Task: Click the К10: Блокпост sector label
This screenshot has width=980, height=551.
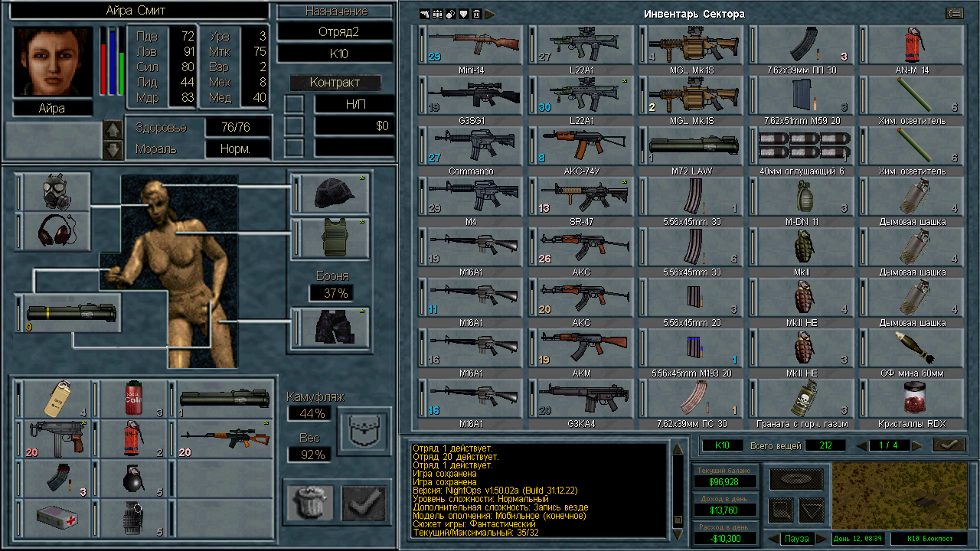Action: point(929,539)
